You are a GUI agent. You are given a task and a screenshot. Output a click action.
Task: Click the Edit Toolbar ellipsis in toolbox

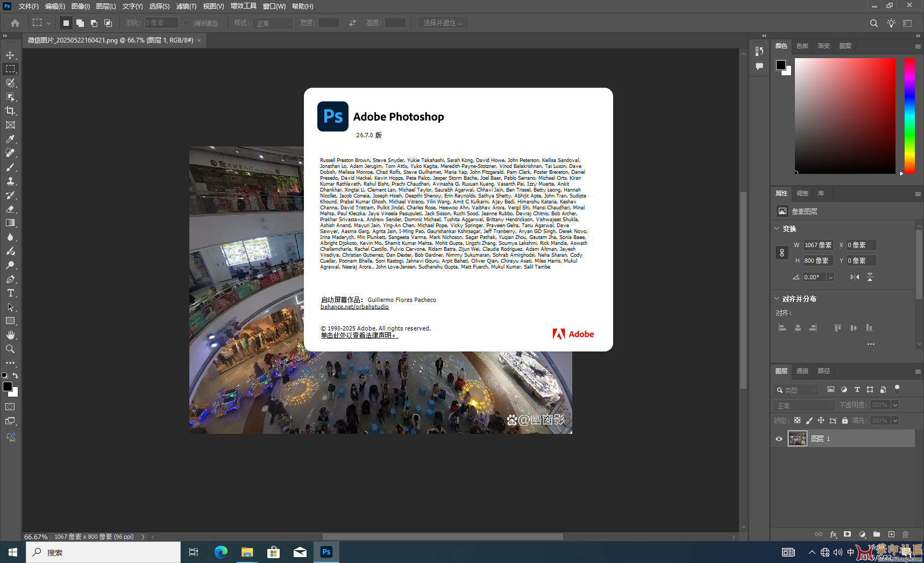pyautogui.click(x=10, y=363)
